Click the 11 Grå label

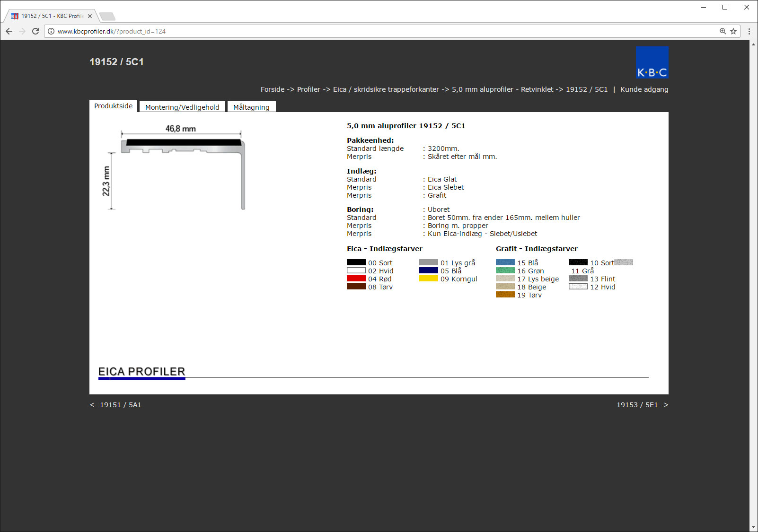click(582, 271)
